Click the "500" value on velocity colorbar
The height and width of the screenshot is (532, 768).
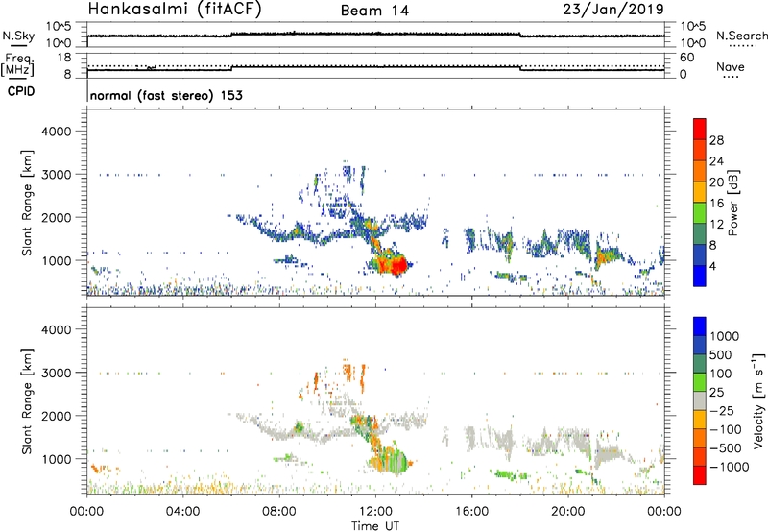[x=721, y=355]
